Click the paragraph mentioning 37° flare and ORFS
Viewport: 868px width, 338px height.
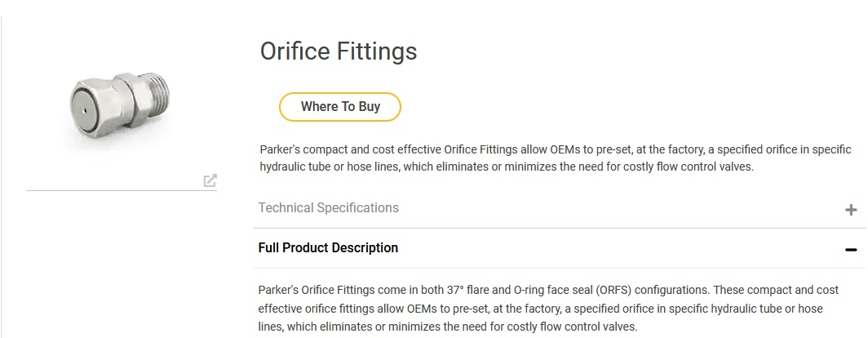[x=548, y=308]
